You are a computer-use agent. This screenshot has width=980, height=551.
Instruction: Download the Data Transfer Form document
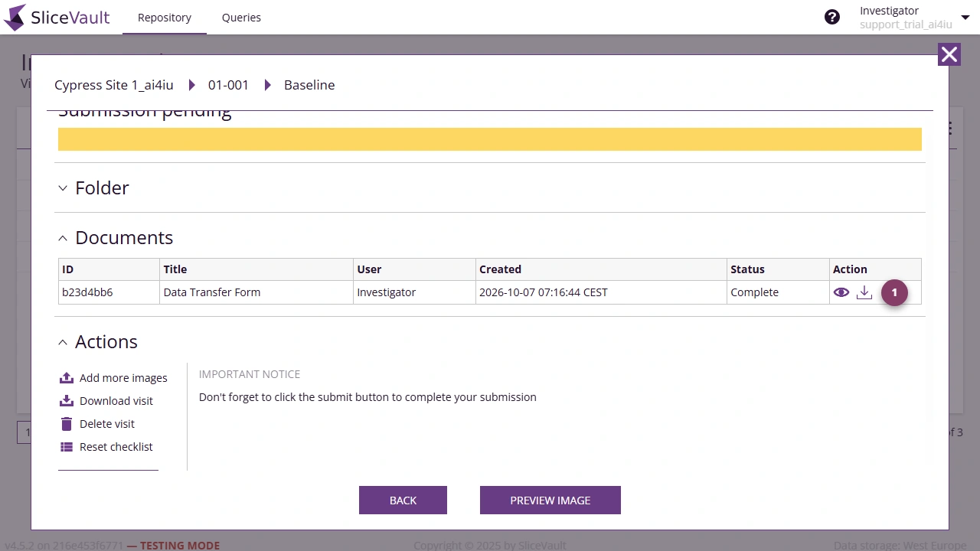click(x=864, y=292)
